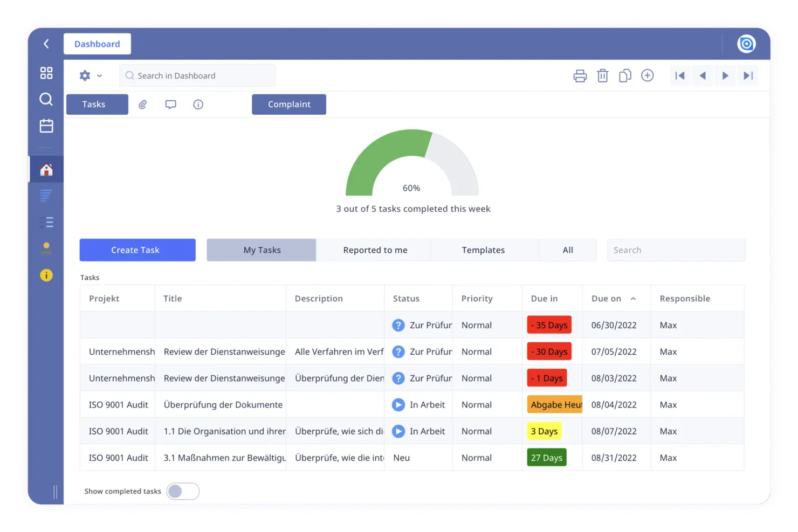Switch to the My Tasks filter tab
The width and height of the screenshot is (798, 532).
[262, 250]
